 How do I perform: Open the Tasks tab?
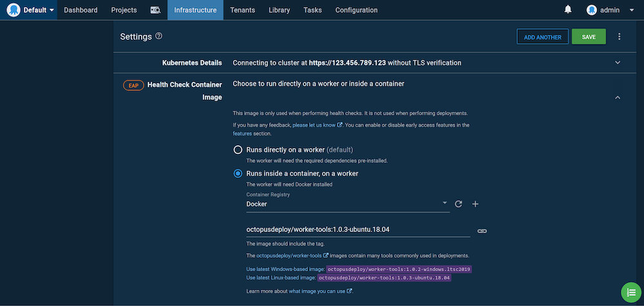[x=312, y=10]
